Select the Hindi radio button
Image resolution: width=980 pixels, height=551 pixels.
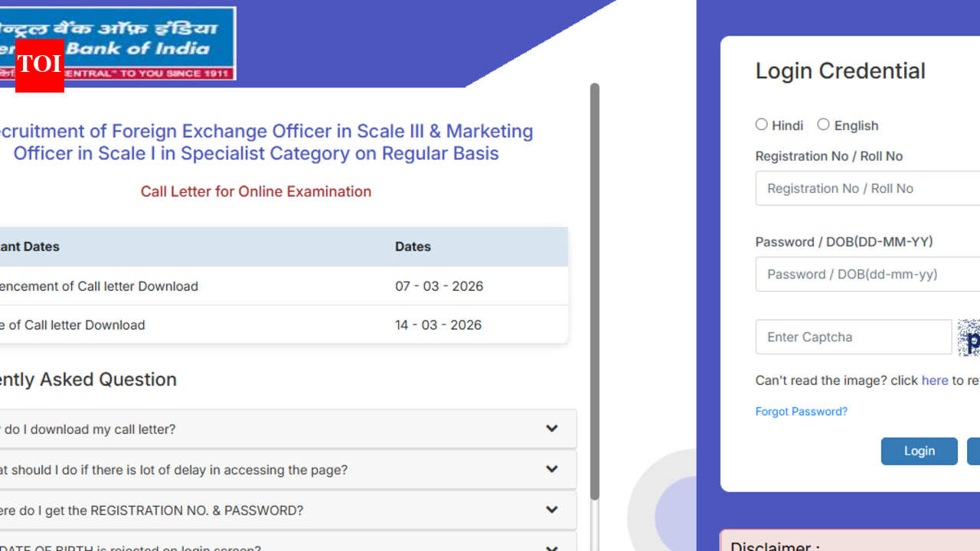pyautogui.click(x=762, y=124)
